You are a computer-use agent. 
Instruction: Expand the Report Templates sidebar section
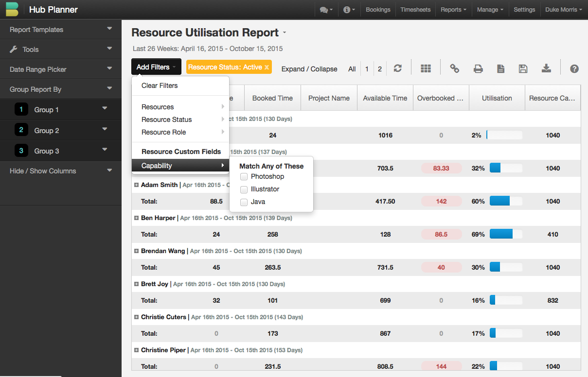point(61,30)
